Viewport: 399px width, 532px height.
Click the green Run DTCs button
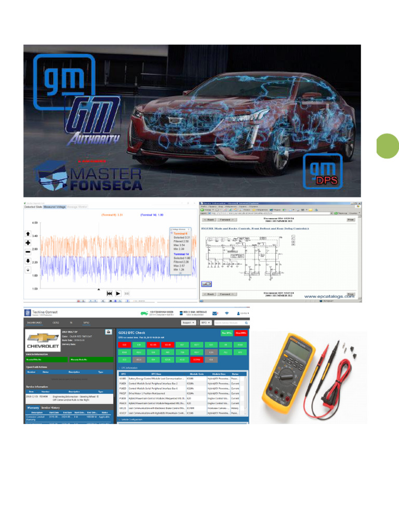pyautogui.click(x=227, y=333)
